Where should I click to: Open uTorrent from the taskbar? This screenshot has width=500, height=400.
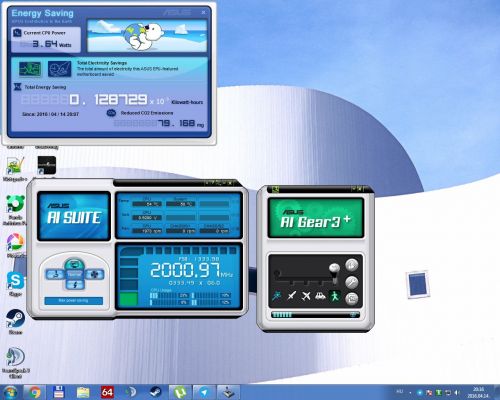(x=180, y=392)
